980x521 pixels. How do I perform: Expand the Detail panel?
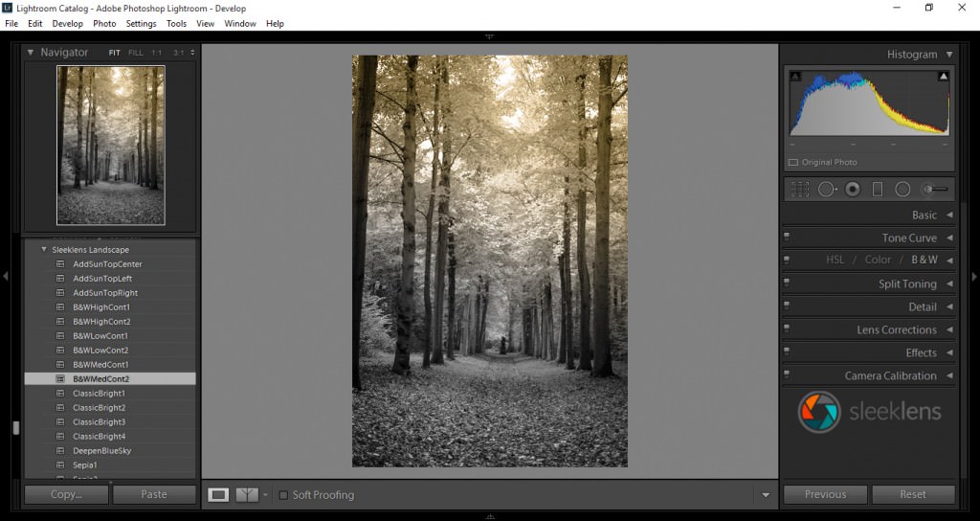click(949, 306)
